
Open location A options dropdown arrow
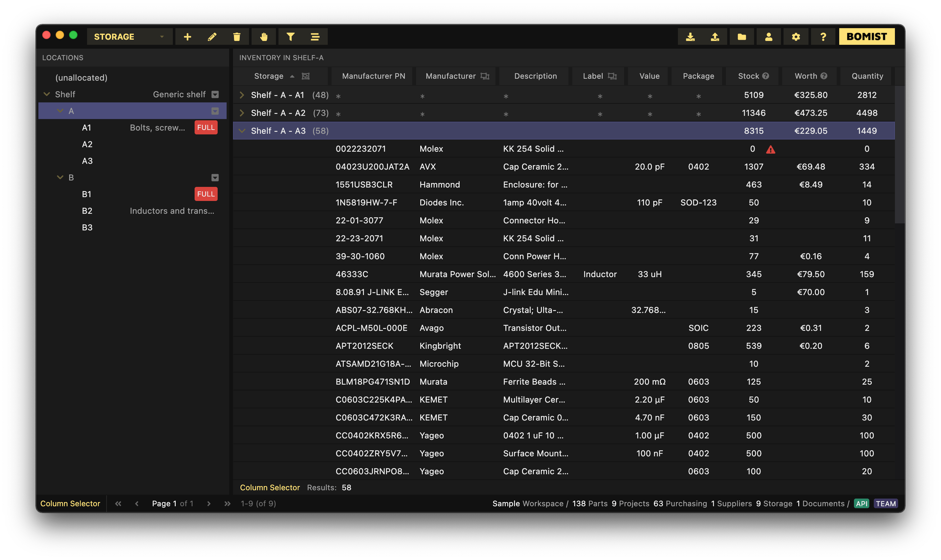click(215, 111)
